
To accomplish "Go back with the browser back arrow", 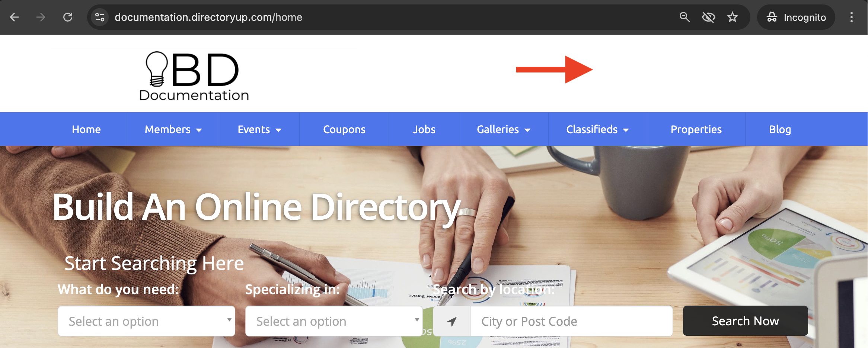I will tap(14, 17).
